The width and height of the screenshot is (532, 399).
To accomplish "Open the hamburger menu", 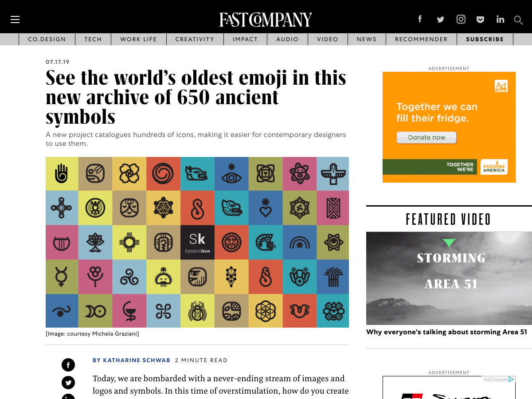I will pos(15,20).
